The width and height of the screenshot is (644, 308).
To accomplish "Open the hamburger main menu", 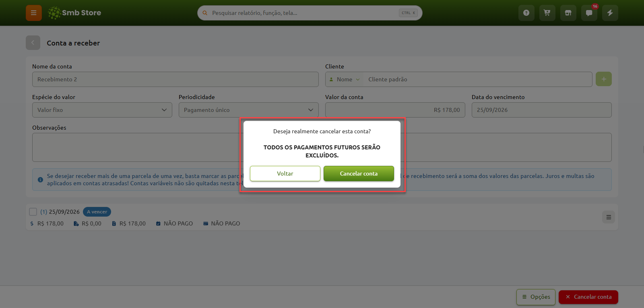I will [34, 13].
